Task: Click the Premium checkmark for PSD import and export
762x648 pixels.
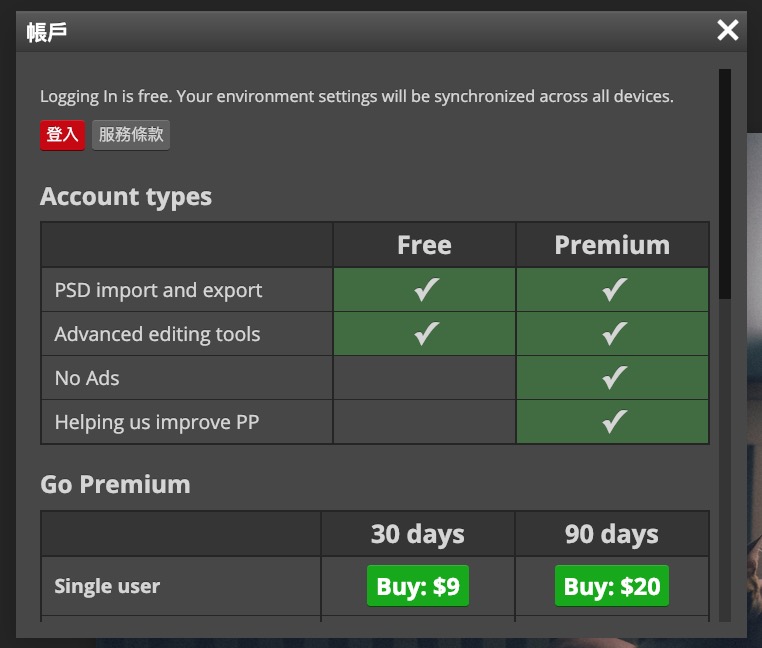Action: click(613, 290)
